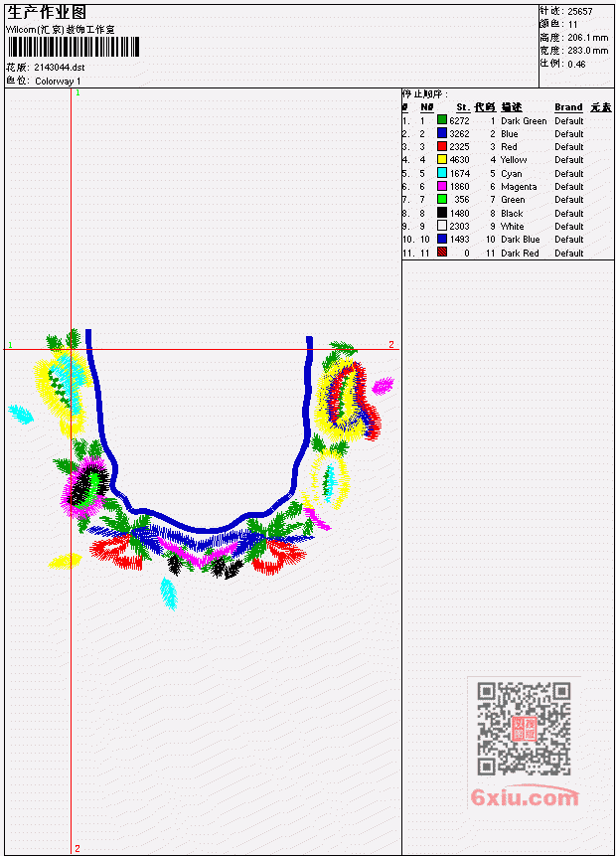Image resolution: width=616 pixels, height=856 pixels.
Task: Click the "Colorway 1" label
Action: (x=58, y=82)
